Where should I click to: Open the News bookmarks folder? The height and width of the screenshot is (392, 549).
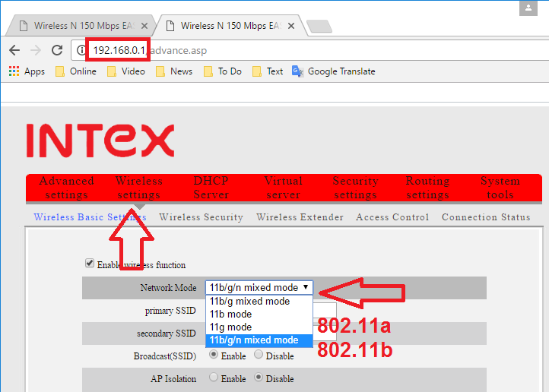click(174, 71)
